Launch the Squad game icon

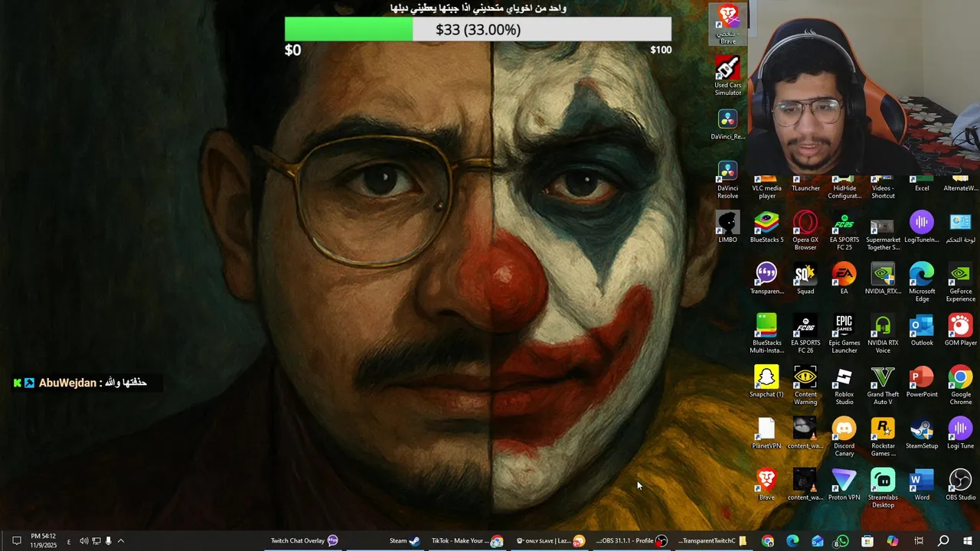tap(805, 279)
